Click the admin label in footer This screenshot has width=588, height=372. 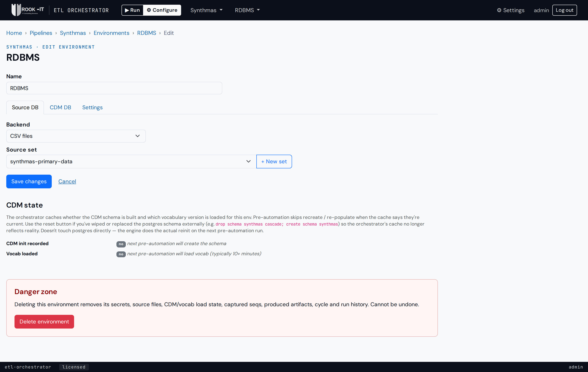point(576,367)
